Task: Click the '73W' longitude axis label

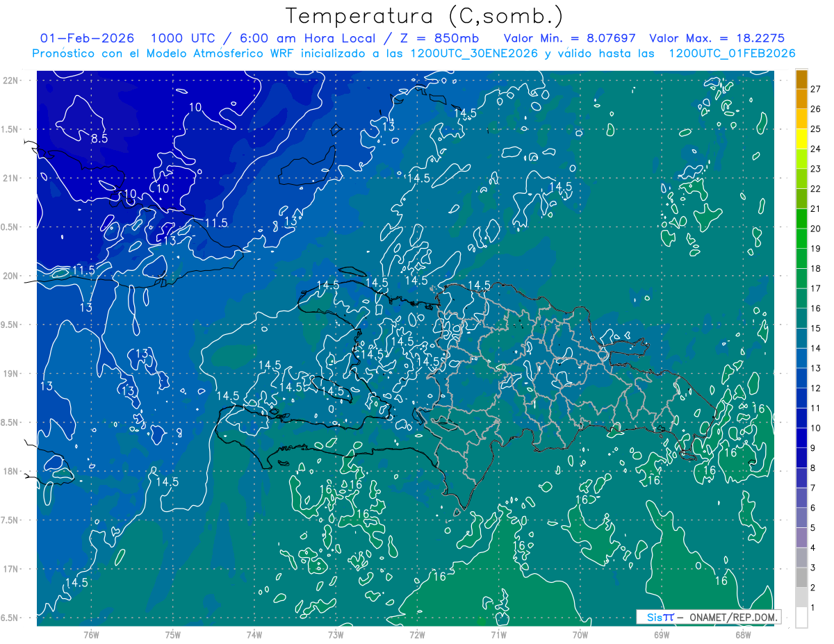Action: (336, 634)
